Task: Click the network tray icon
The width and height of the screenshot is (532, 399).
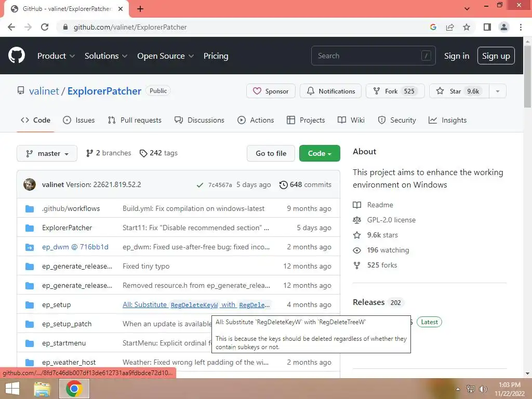Action: [471, 389]
